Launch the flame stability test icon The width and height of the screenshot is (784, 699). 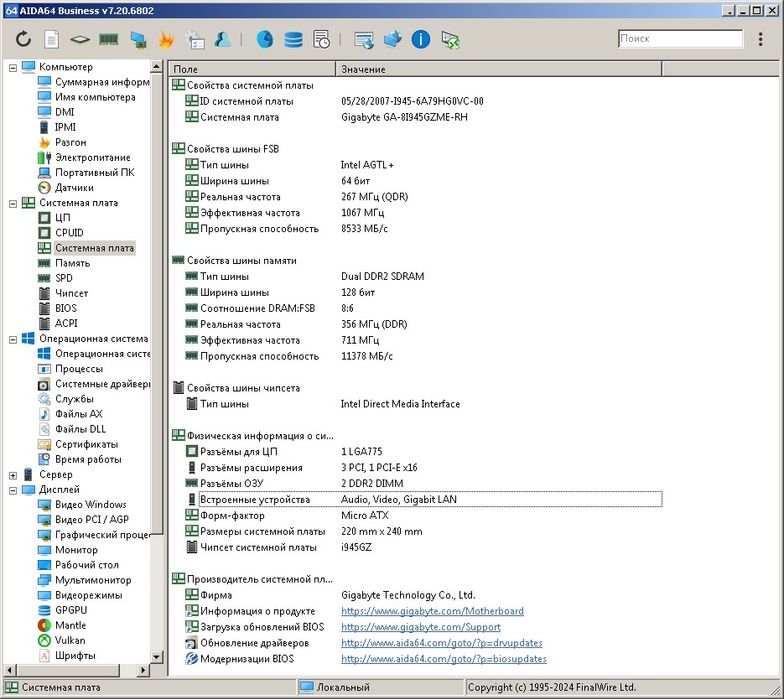click(x=166, y=39)
